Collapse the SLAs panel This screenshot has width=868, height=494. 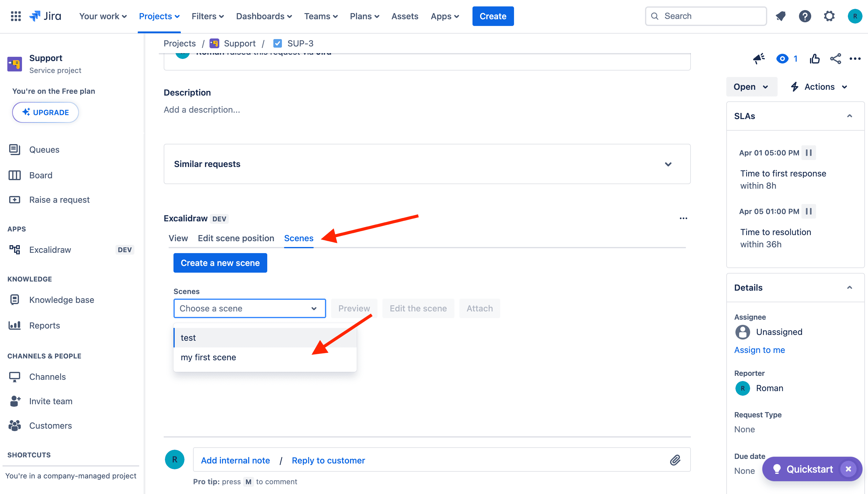point(849,116)
